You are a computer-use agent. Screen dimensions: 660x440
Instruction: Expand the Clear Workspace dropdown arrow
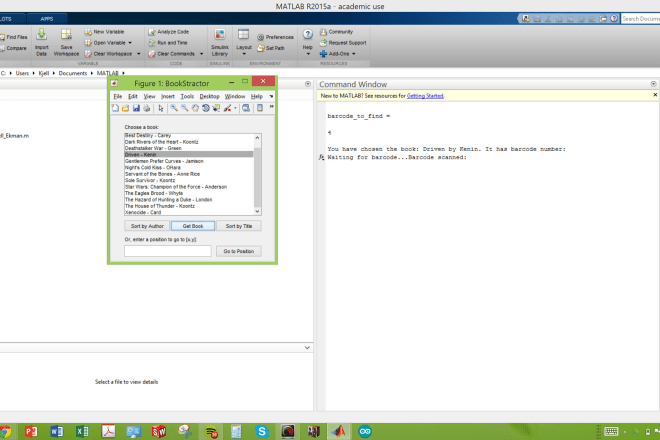pos(138,54)
